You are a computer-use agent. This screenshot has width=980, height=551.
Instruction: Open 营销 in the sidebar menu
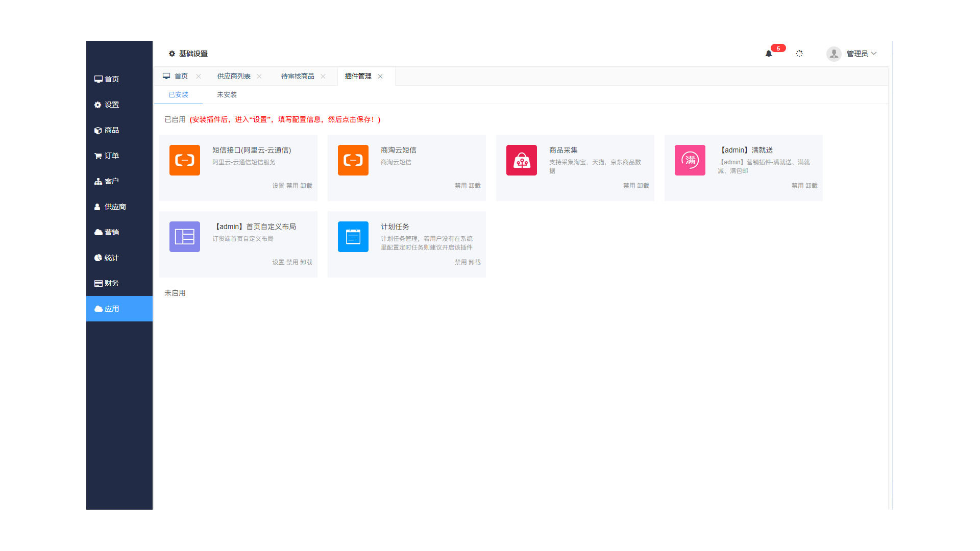111,232
